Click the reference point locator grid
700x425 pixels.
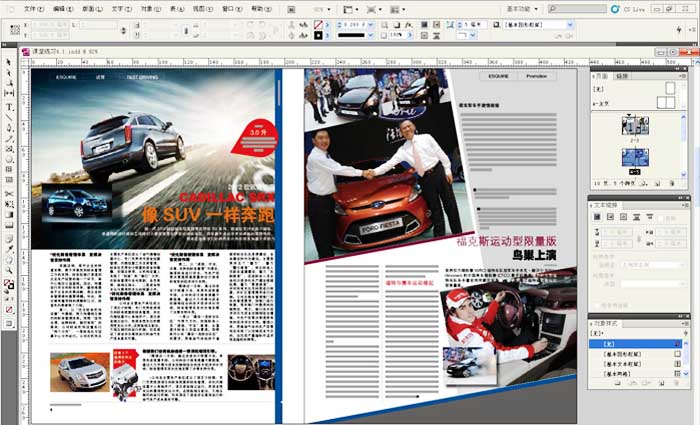(x=15, y=29)
